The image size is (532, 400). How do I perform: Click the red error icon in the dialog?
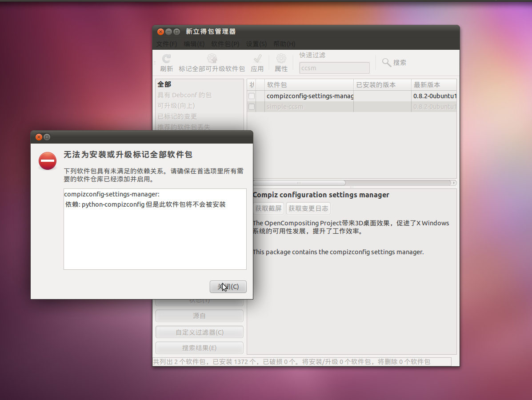(x=48, y=161)
